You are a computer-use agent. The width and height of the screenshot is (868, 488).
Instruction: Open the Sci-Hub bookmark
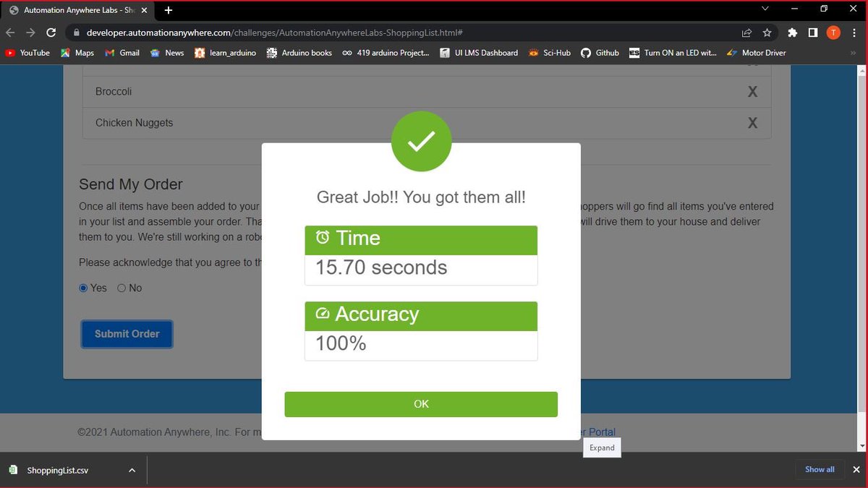coord(550,53)
